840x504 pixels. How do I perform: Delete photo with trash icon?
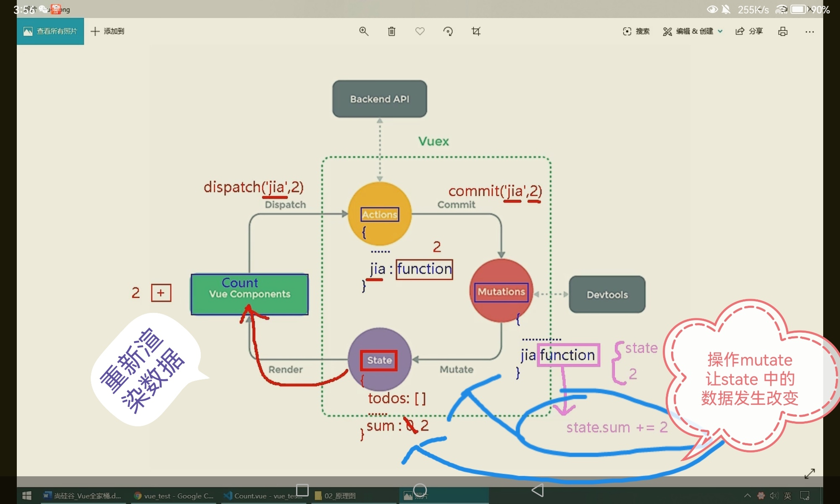(x=391, y=31)
